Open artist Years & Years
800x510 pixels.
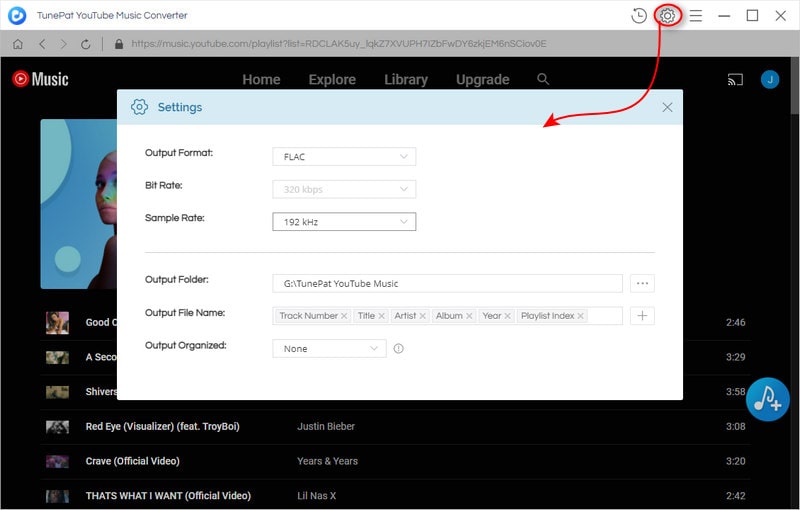coord(328,461)
